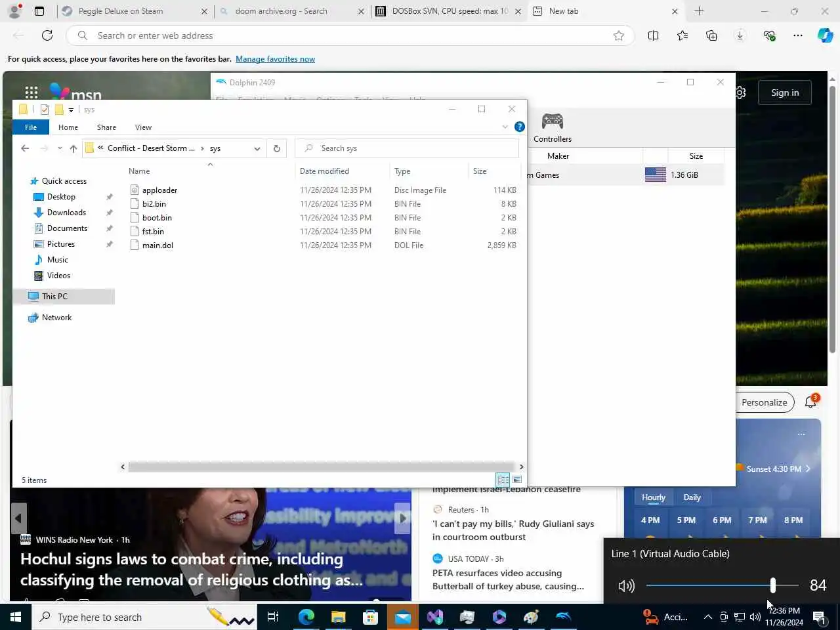840x630 pixels.
Task: Open Copilot icon in Edge
Action: (825, 35)
